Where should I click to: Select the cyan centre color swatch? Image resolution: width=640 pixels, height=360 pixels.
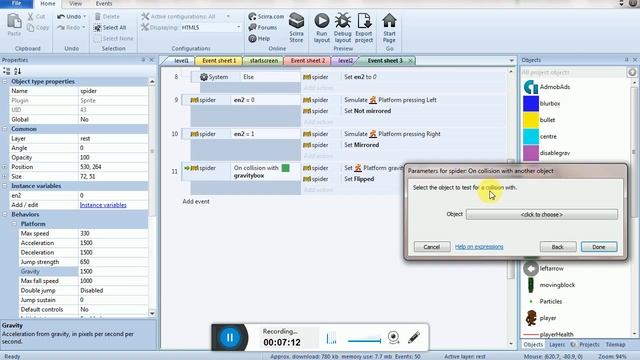tap(531, 136)
